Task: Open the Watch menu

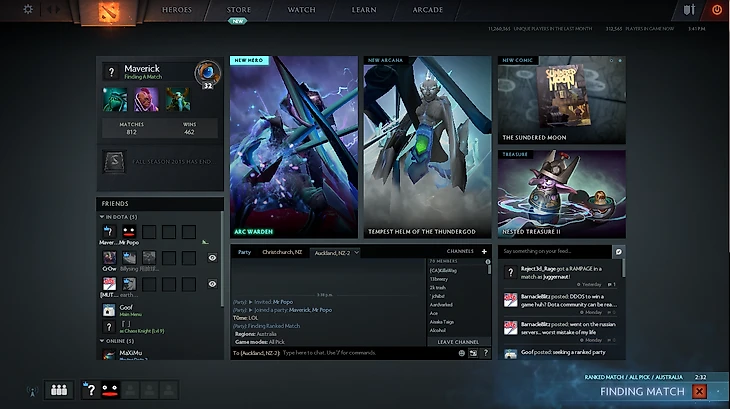Action: [x=301, y=10]
